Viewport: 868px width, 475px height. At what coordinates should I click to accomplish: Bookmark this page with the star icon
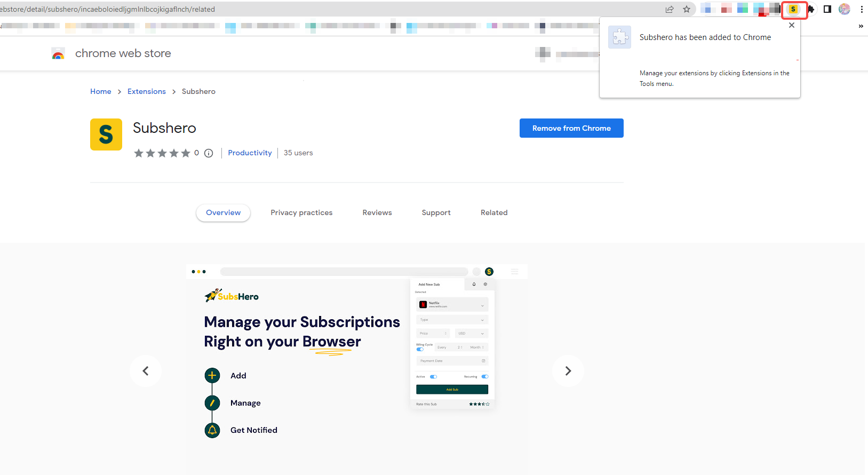tap(687, 9)
